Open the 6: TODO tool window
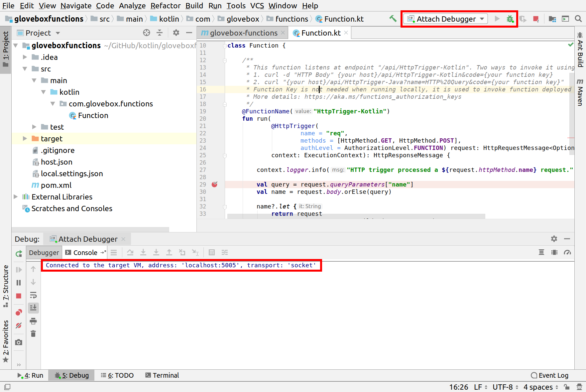This screenshot has height=392, width=586. pyautogui.click(x=117, y=375)
